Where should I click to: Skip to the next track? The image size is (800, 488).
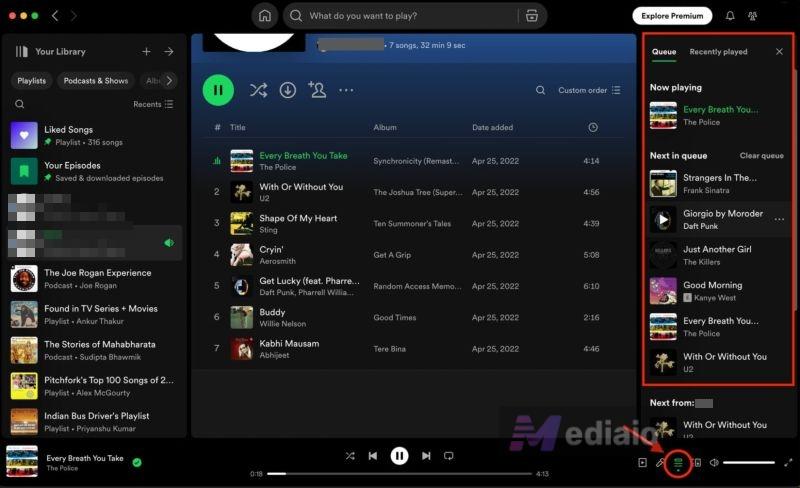click(426, 456)
